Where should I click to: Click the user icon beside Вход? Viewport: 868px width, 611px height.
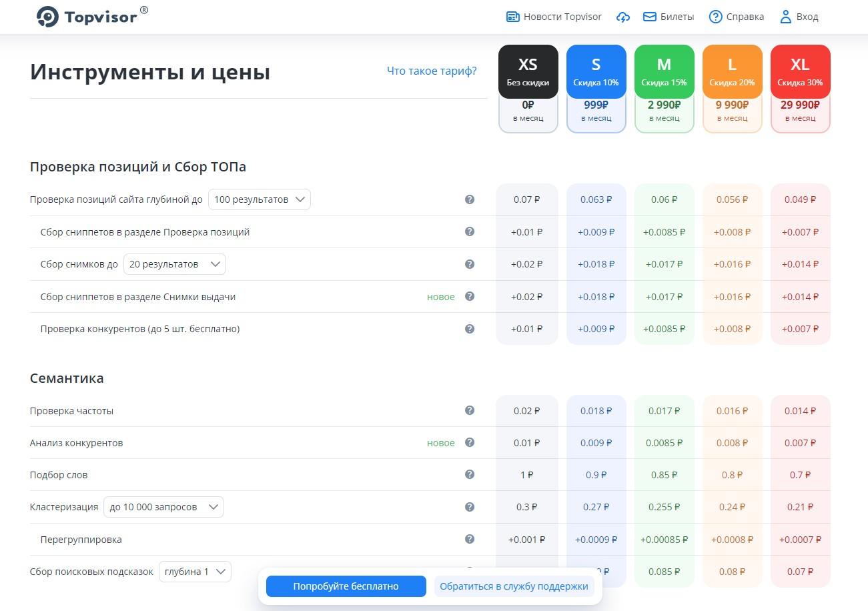click(785, 17)
